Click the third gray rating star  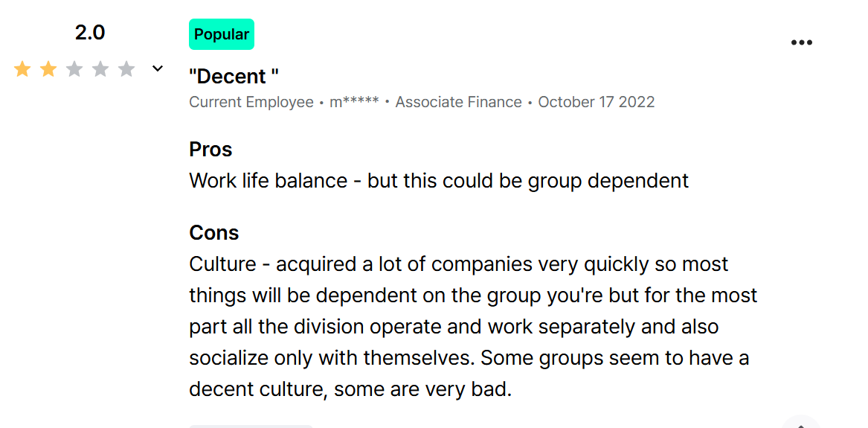click(x=74, y=69)
